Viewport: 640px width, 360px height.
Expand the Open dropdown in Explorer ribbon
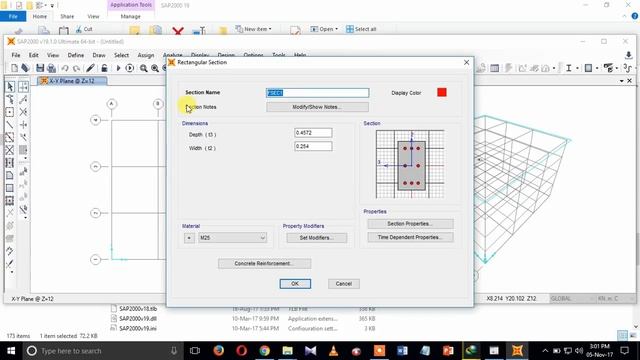(x=324, y=29)
